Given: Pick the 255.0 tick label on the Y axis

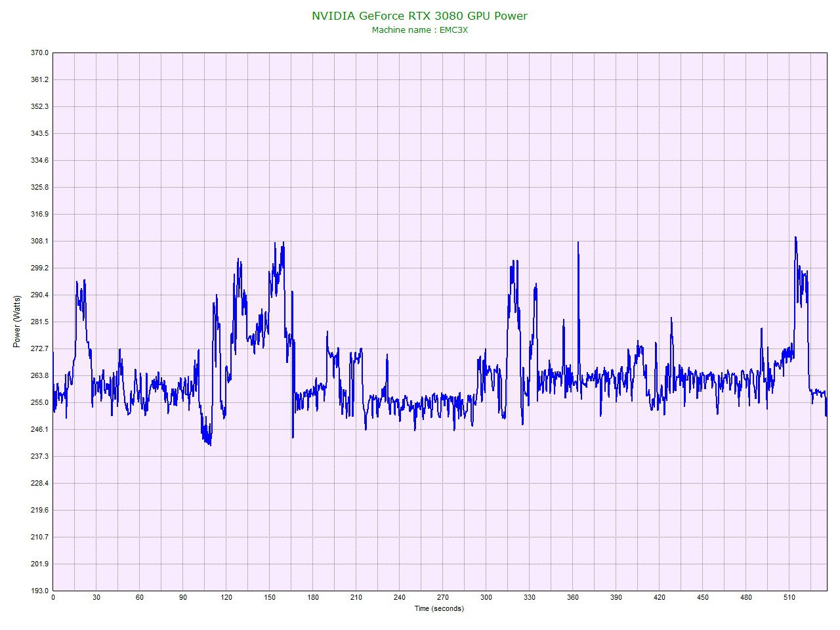Looking at the screenshot, I should [x=40, y=402].
